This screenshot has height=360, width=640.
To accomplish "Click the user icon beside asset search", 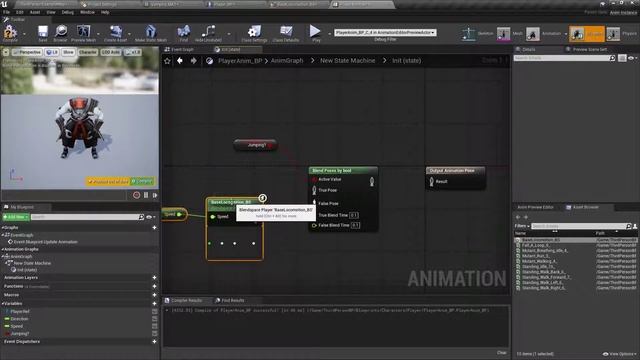I will click(635, 226).
